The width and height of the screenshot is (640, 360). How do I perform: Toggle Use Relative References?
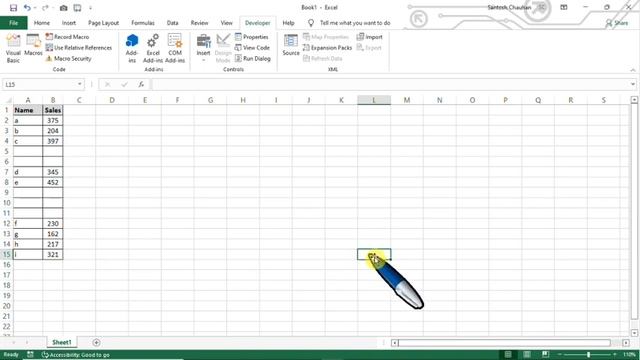point(79,48)
